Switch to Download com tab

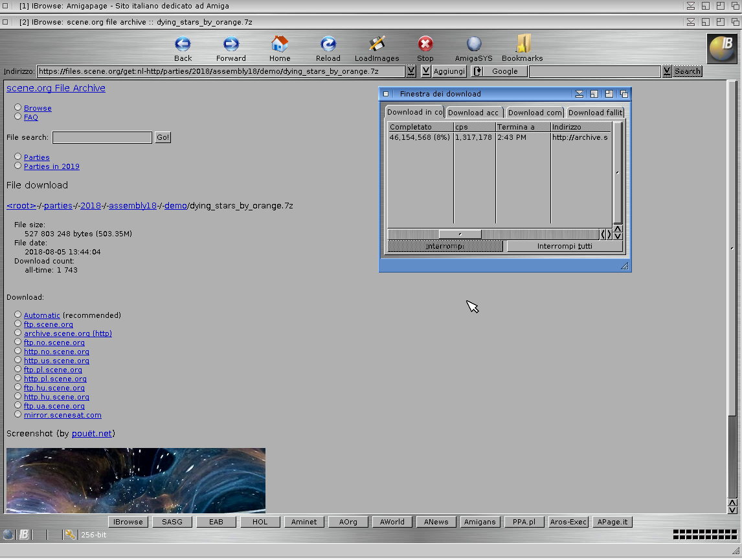(535, 113)
